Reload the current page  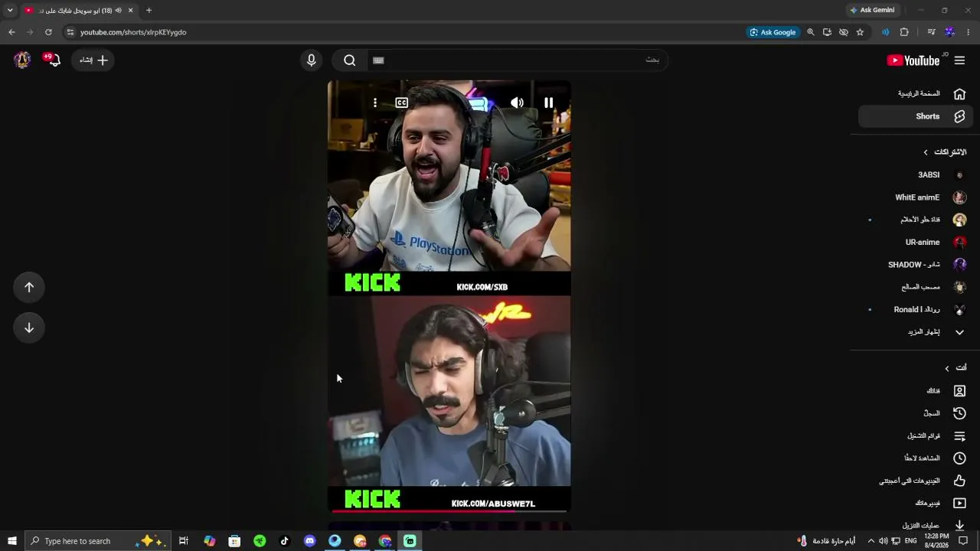tap(48, 32)
